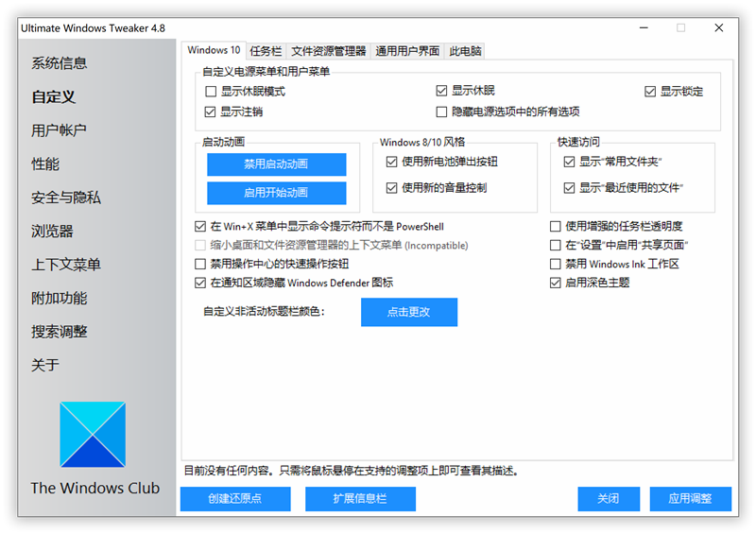
Task: Check 禁用操作中心的快速操作按钮
Action: point(200,264)
